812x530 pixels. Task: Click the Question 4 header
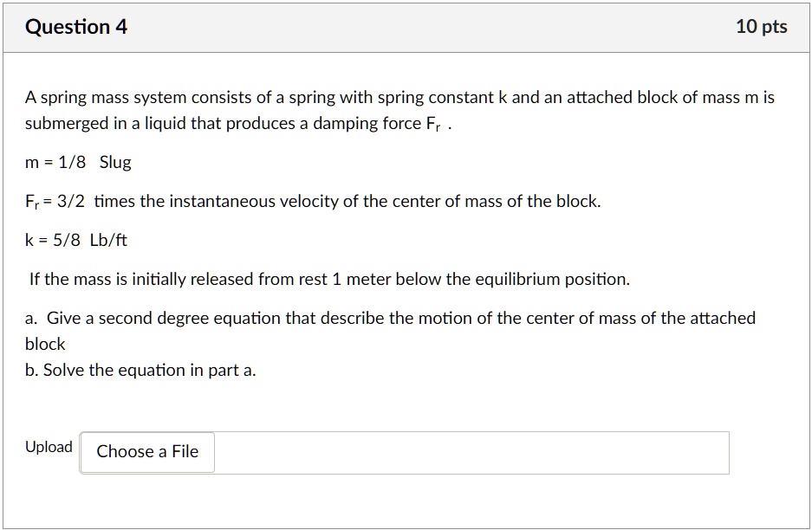[75, 26]
